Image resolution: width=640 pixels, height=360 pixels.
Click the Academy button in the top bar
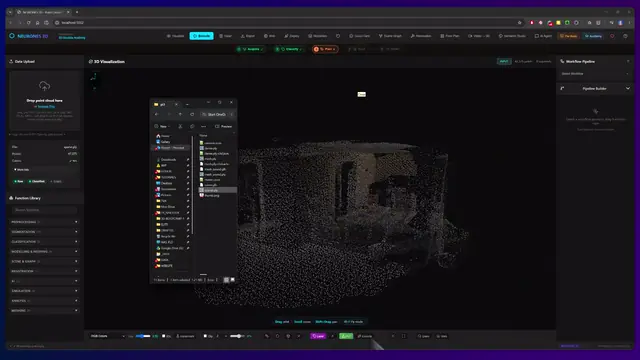[593, 36]
